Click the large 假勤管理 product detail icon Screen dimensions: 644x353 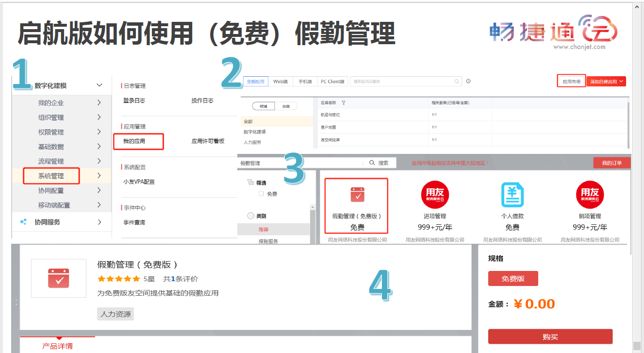pyautogui.click(x=59, y=278)
